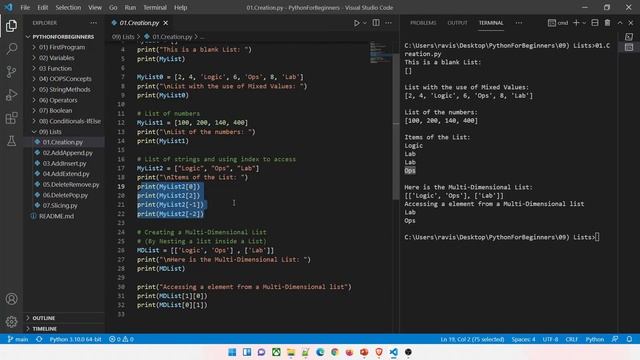Switch to the OUTPUT tab
This screenshot has height=360, width=640.
[x=457, y=23]
